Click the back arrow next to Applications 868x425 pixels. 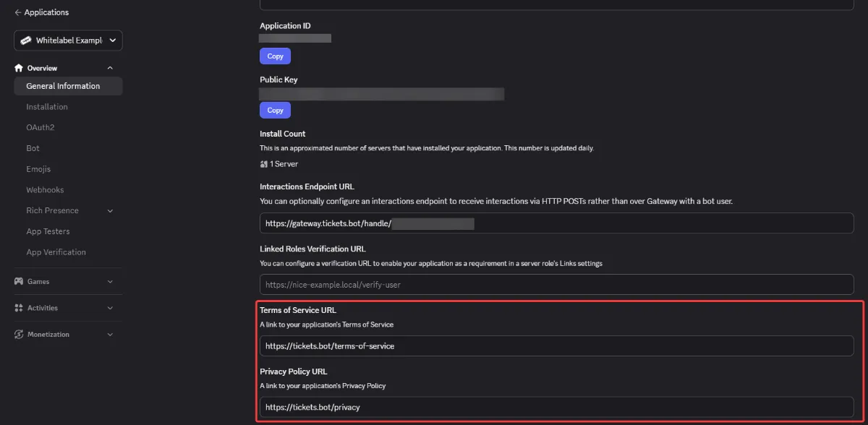(x=18, y=13)
